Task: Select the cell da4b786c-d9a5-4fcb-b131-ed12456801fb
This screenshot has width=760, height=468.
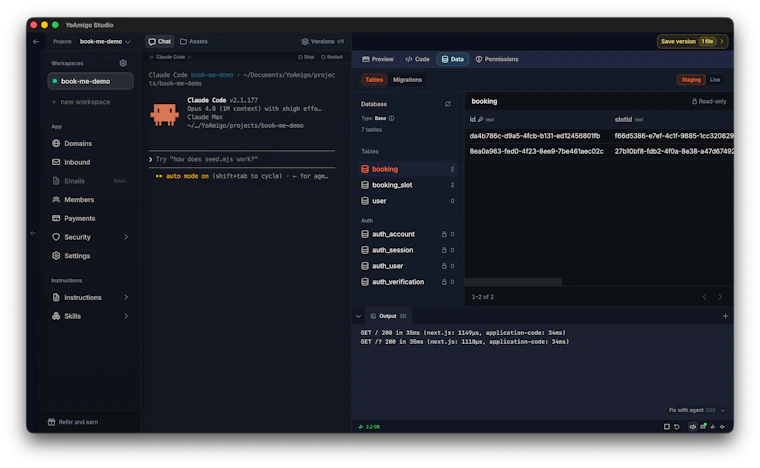Action: tap(535, 136)
